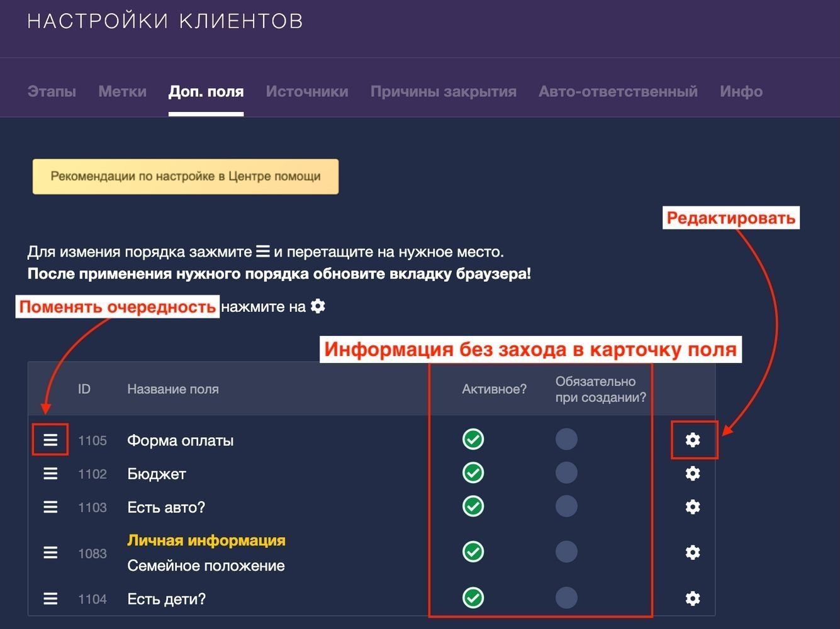840x629 pixels.
Task: Click reorder handle for Есть дети? row
Action: [x=50, y=598]
